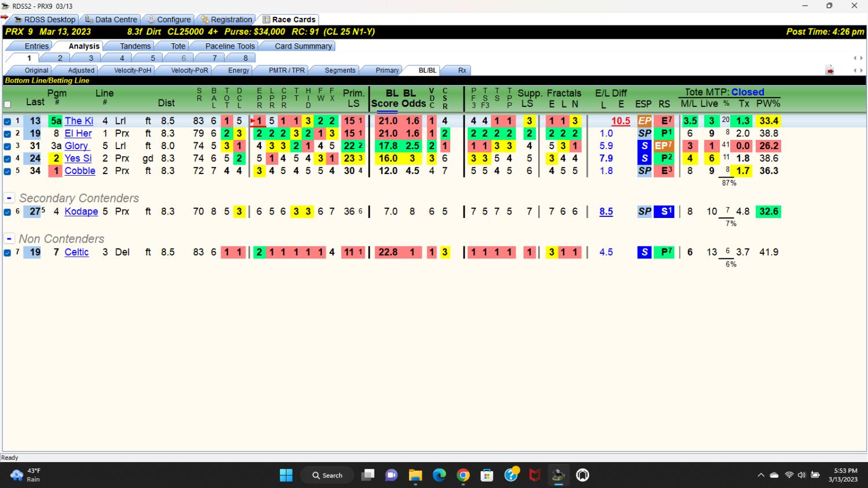Uncheck row 1 checkbox for The Ki
The height and width of the screenshot is (488, 868).
pyautogui.click(x=8, y=121)
